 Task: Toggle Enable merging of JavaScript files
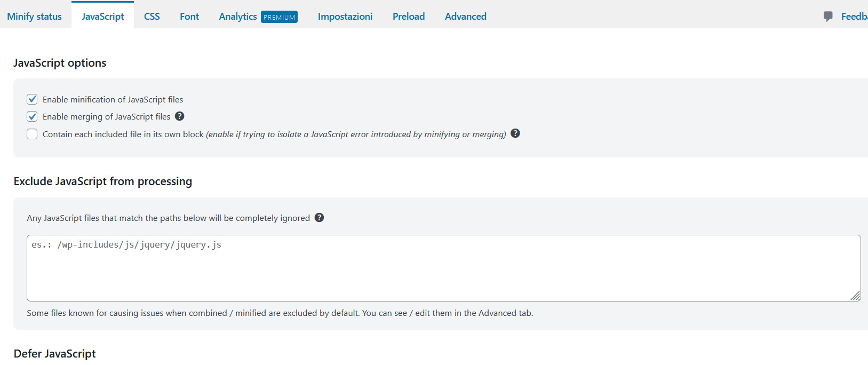[32, 116]
